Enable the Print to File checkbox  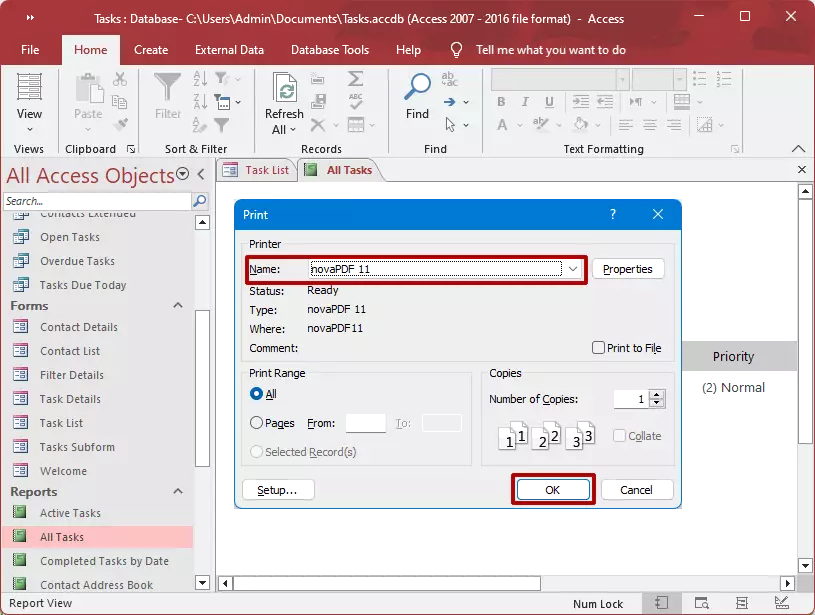pyautogui.click(x=598, y=348)
